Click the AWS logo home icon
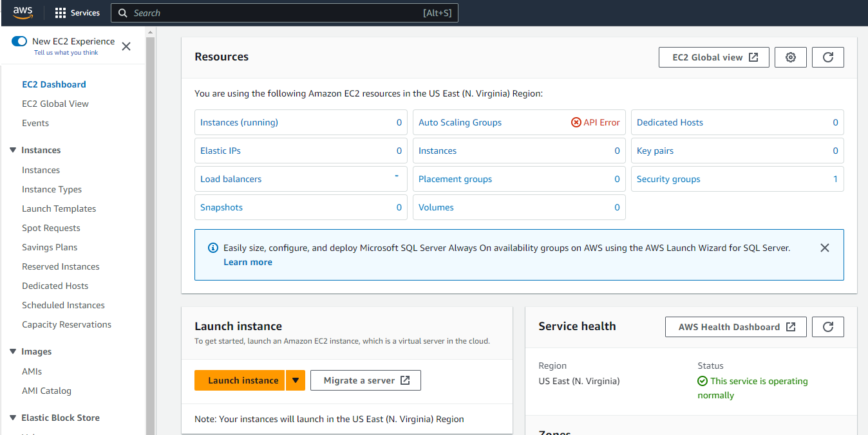868x435 pixels. coord(23,13)
